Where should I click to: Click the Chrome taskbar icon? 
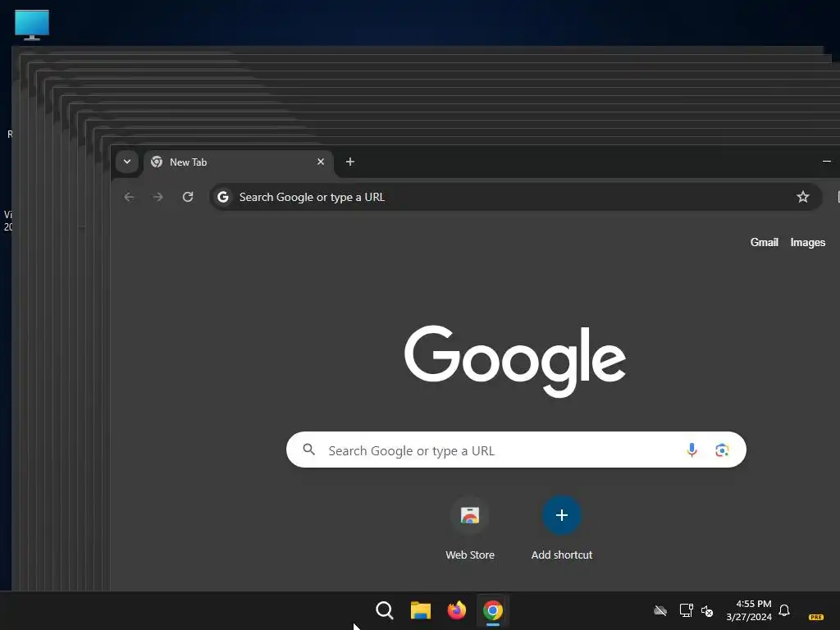pyautogui.click(x=493, y=610)
